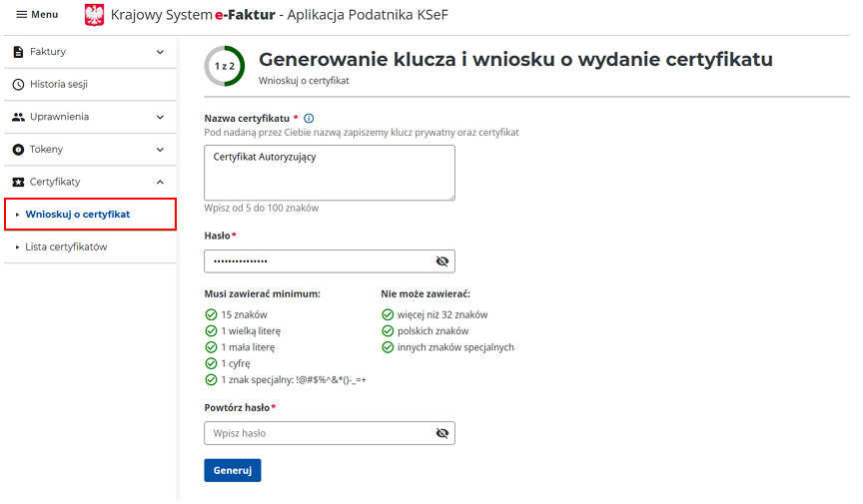Expand the Faktury section chevron
This screenshot has width=863, height=504.
[160, 52]
